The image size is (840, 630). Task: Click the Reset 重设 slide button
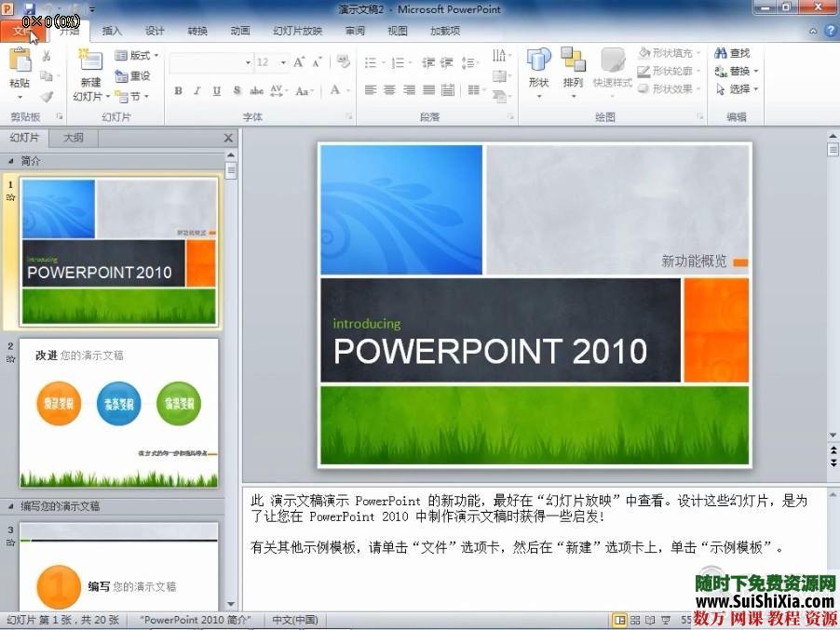(133, 76)
